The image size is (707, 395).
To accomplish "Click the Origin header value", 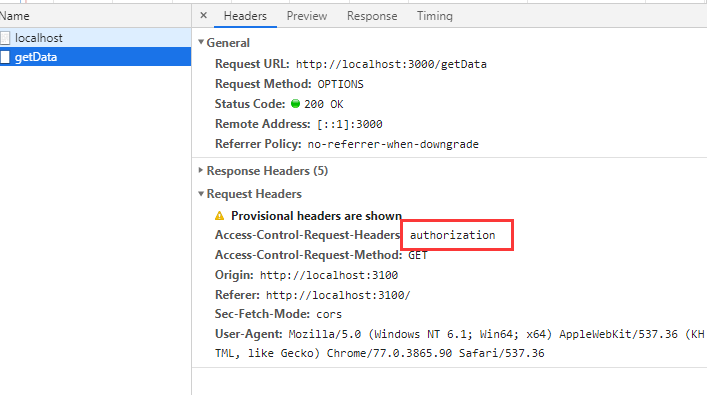I will pyautogui.click(x=329, y=275).
